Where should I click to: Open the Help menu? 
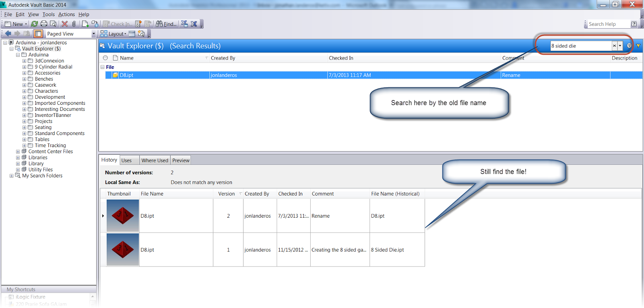[84, 14]
